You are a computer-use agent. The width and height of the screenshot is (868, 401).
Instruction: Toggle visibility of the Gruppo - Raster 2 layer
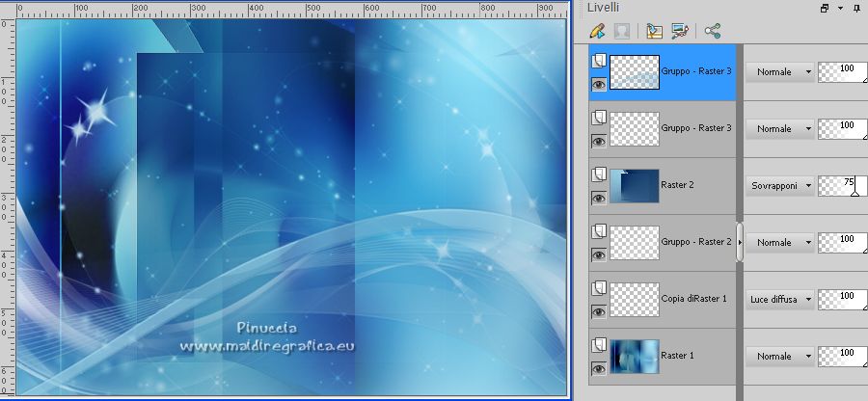click(599, 255)
